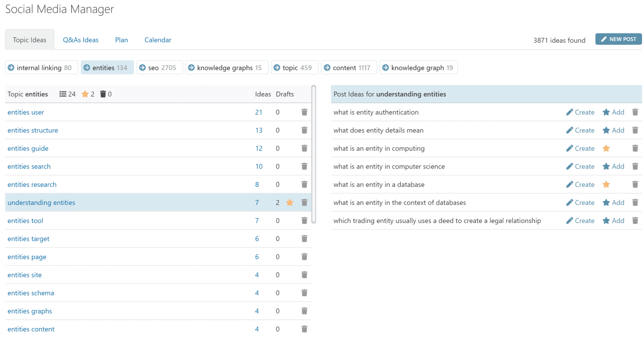
Task: Click the list icon showing 24 topics
Action: pyautogui.click(x=63, y=94)
